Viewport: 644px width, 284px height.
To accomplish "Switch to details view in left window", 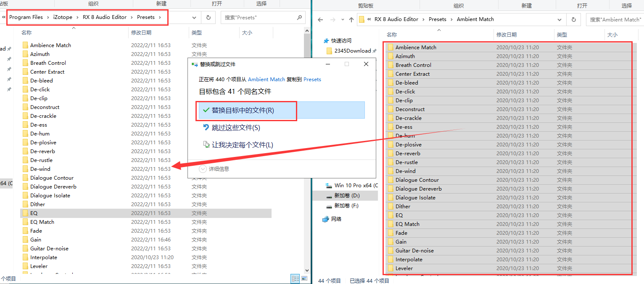I will point(295,279).
